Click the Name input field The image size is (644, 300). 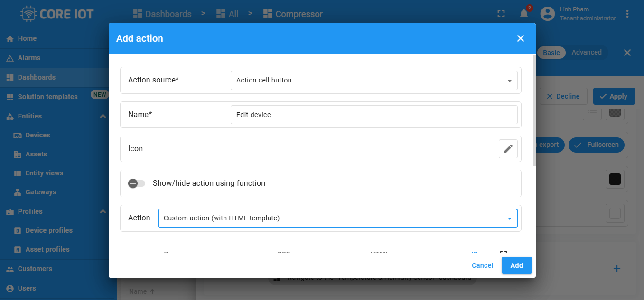tap(373, 115)
